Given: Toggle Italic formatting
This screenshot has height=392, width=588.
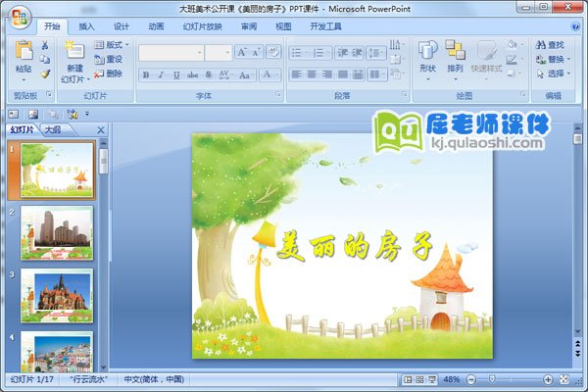Looking at the screenshot, I should pyautogui.click(x=161, y=74).
